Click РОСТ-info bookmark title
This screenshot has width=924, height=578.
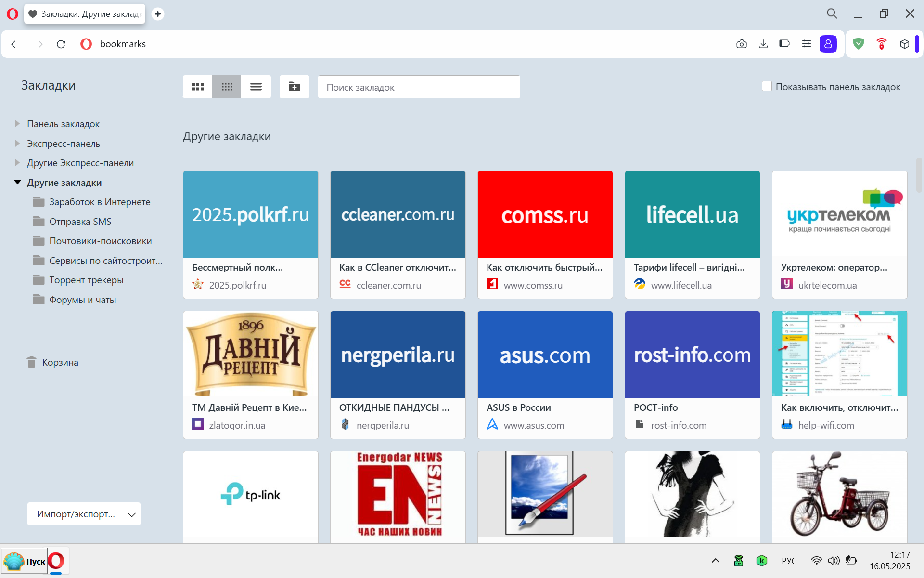tap(655, 407)
